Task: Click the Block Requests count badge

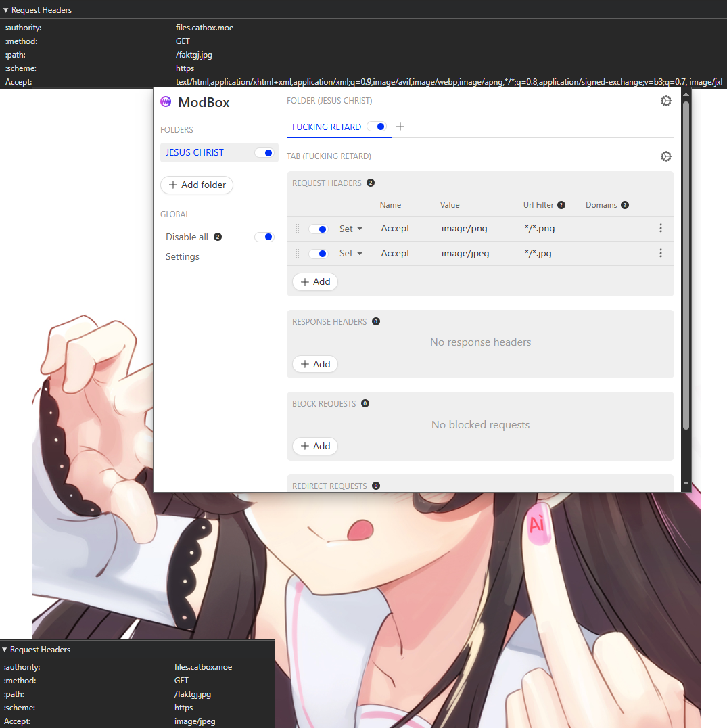Action: tap(365, 403)
